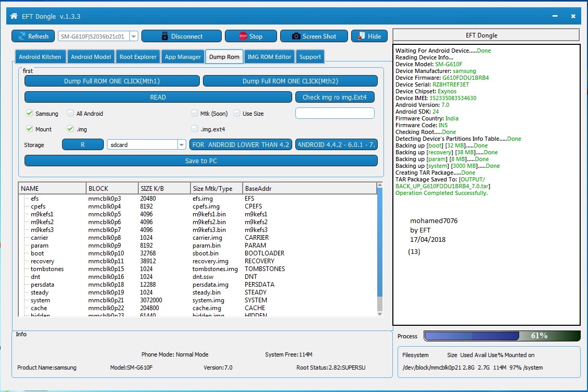Toggle the .img.ext4 checkbox
This screenshot has height=392, width=588.
194,129
